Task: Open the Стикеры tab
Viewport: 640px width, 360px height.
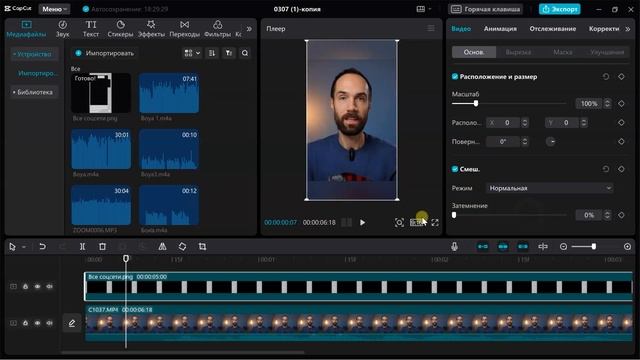Action: (120, 29)
